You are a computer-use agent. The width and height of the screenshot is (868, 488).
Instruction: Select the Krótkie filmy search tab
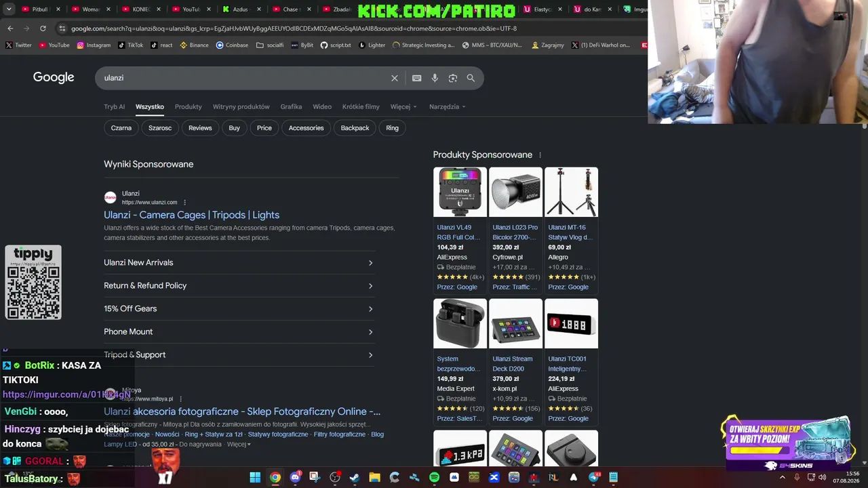coord(361,106)
